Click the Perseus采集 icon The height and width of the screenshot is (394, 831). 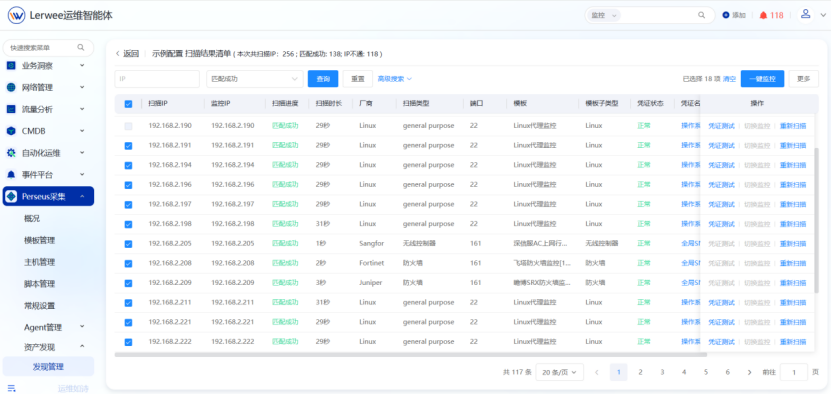click(x=11, y=196)
